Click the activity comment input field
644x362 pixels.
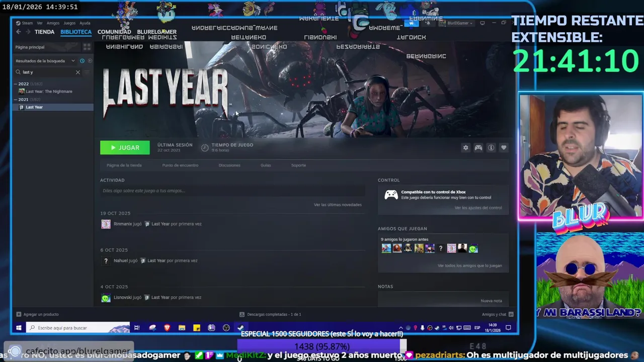tap(232, 191)
